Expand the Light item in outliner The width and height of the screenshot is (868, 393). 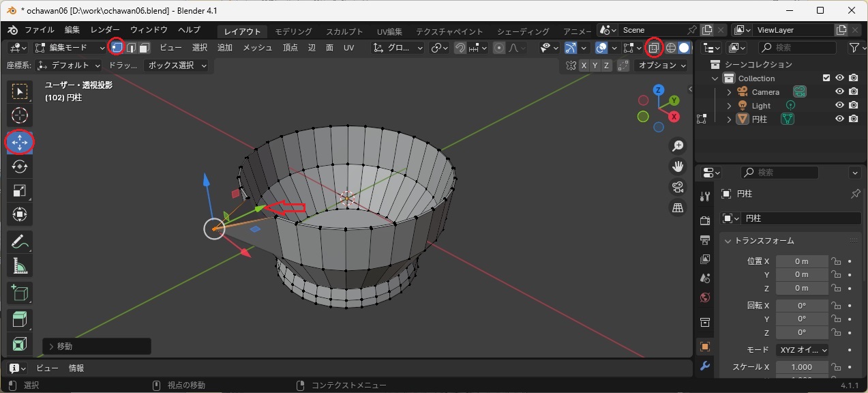point(729,106)
